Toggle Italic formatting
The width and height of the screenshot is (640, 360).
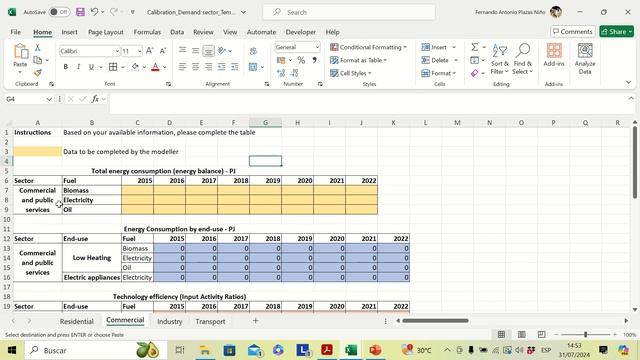click(78, 67)
